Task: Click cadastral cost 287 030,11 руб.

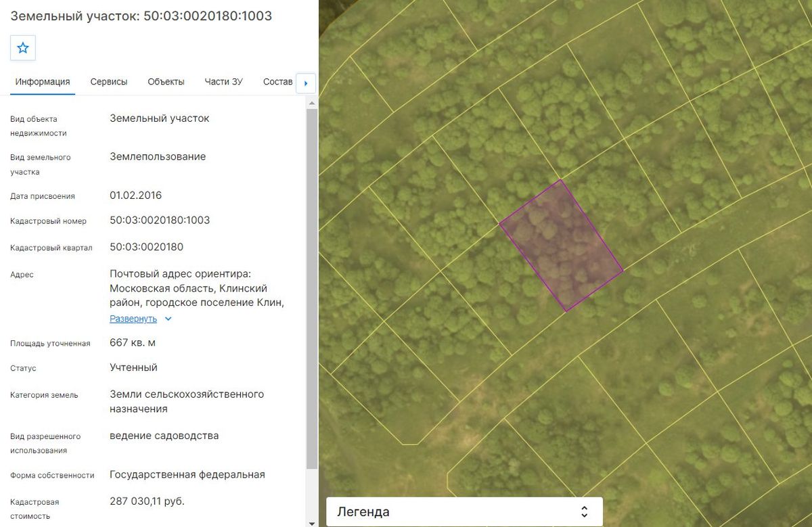Action: (147, 501)
